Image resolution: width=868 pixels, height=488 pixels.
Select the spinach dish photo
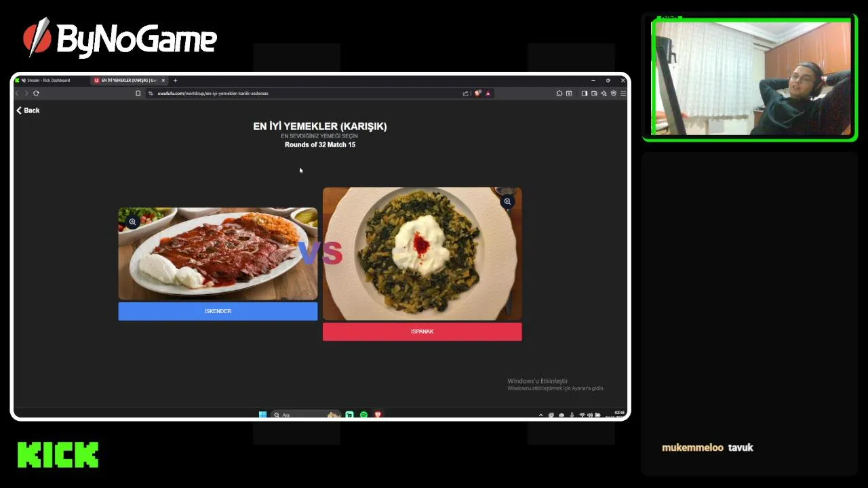coord(422,253)
